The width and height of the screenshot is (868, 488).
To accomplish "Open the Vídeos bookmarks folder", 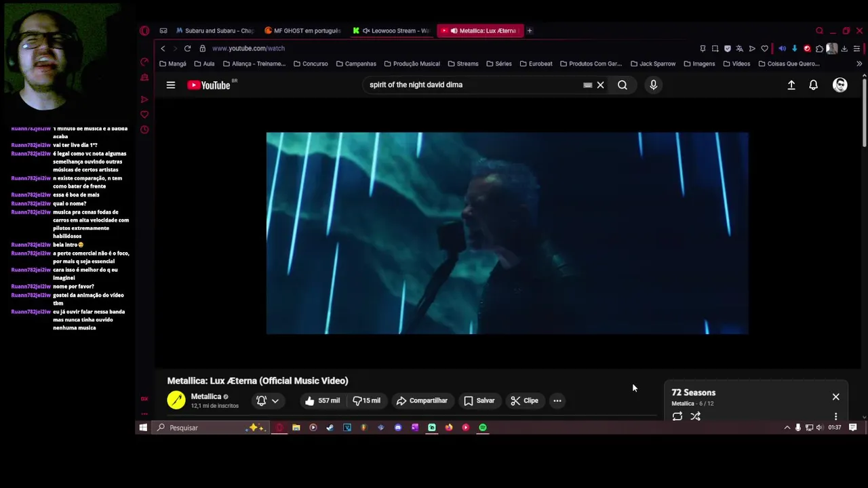I will [x=736, y=64].
